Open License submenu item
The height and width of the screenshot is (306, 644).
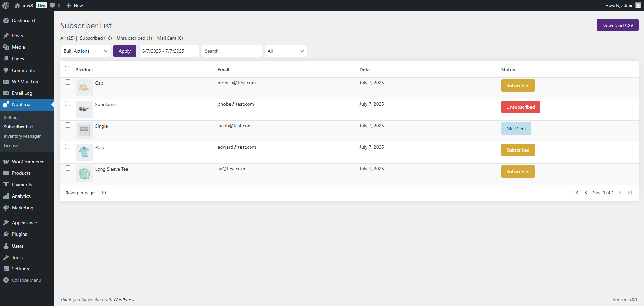(11, 145)
